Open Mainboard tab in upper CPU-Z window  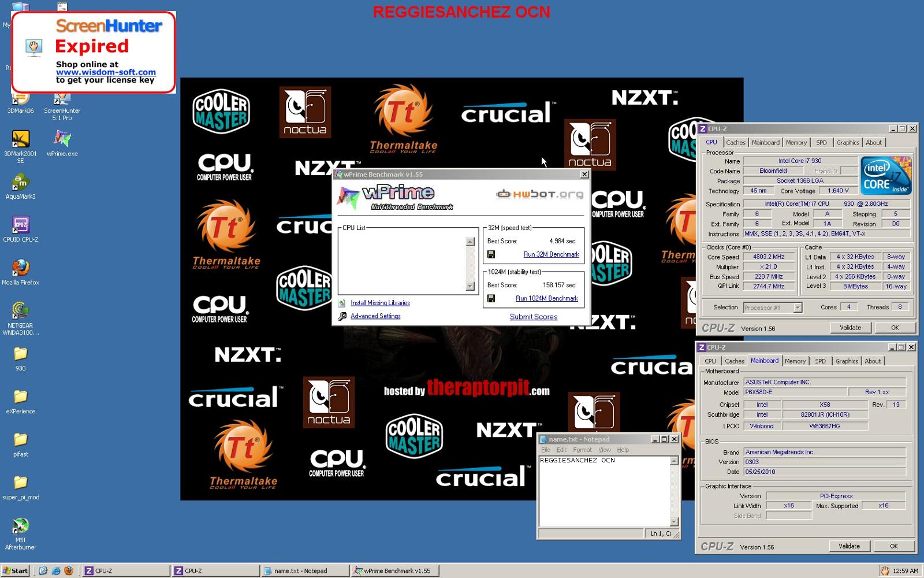[765, 143]
